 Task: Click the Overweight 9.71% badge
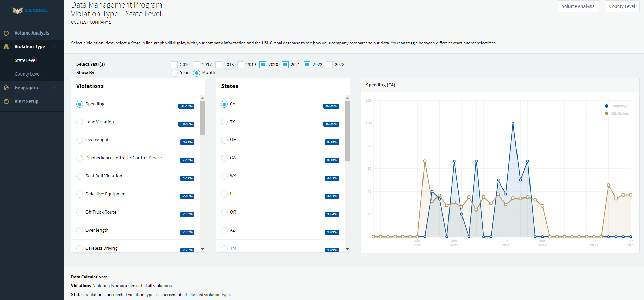(188, 142)
